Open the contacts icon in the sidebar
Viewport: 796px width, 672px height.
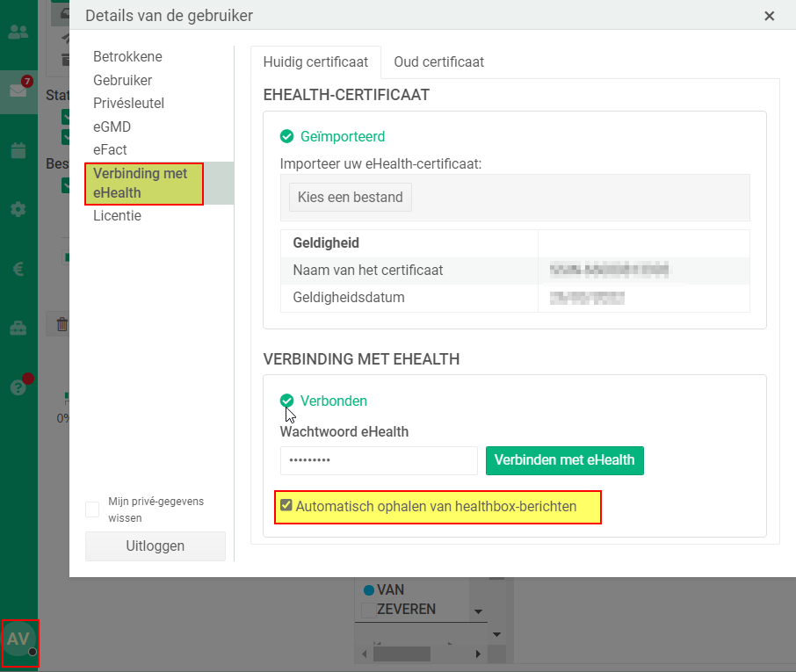(x=18, y=33)
